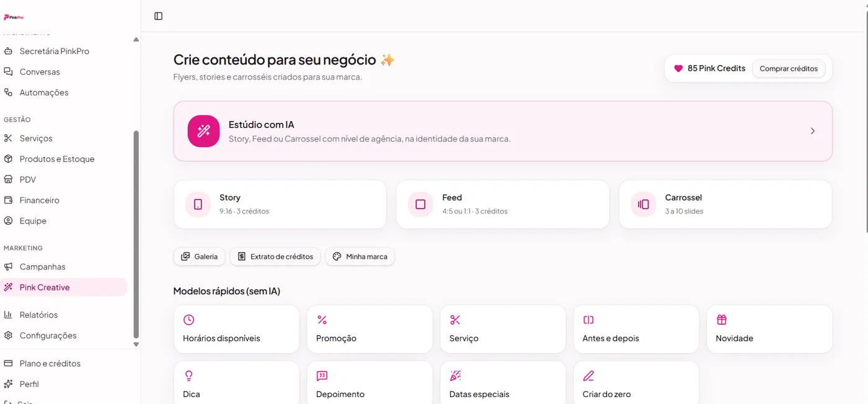Viewport: 868px width, 404px height.
Task: Click the clock icon on Horários disponíveis
Action: [x=188, y=320]
